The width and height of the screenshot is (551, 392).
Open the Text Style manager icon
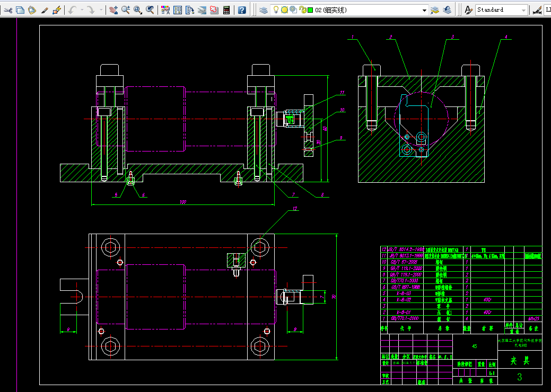click(x=468, y=10)
